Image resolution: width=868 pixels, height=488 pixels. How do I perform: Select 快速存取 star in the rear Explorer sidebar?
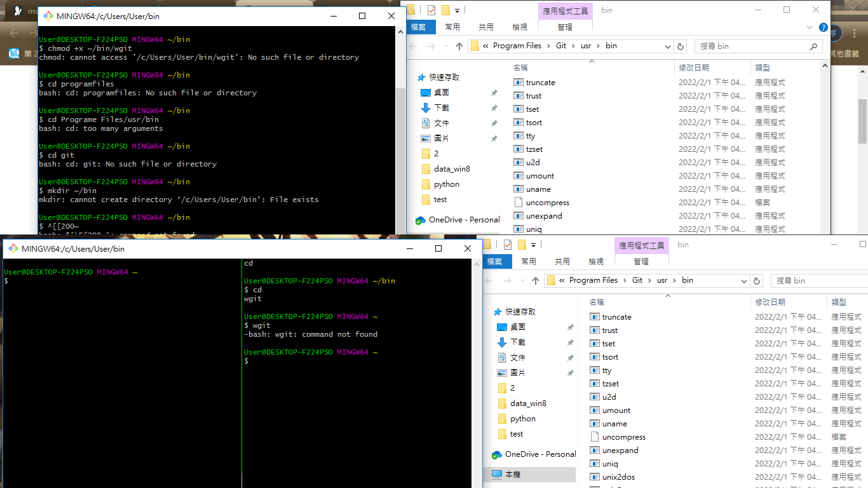pos(421,78)
